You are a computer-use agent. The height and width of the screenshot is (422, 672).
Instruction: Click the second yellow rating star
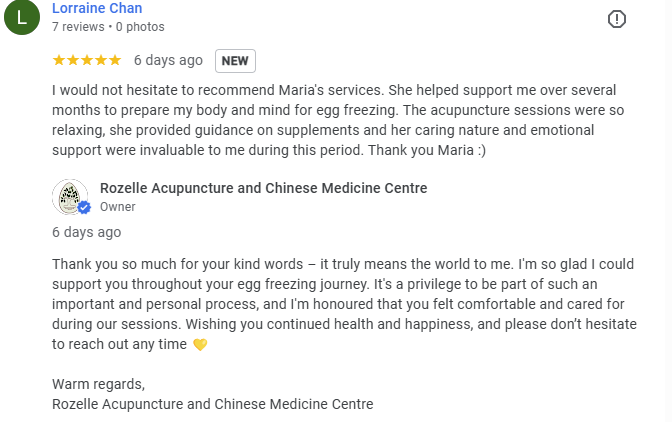pos(73,61)
